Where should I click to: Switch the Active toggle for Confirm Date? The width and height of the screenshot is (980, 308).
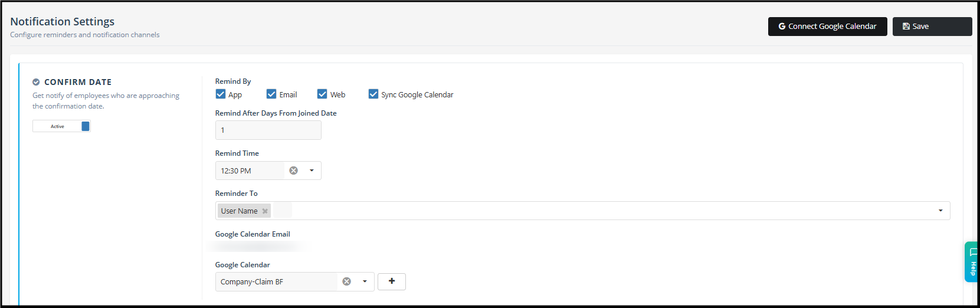tap(61, 126)
